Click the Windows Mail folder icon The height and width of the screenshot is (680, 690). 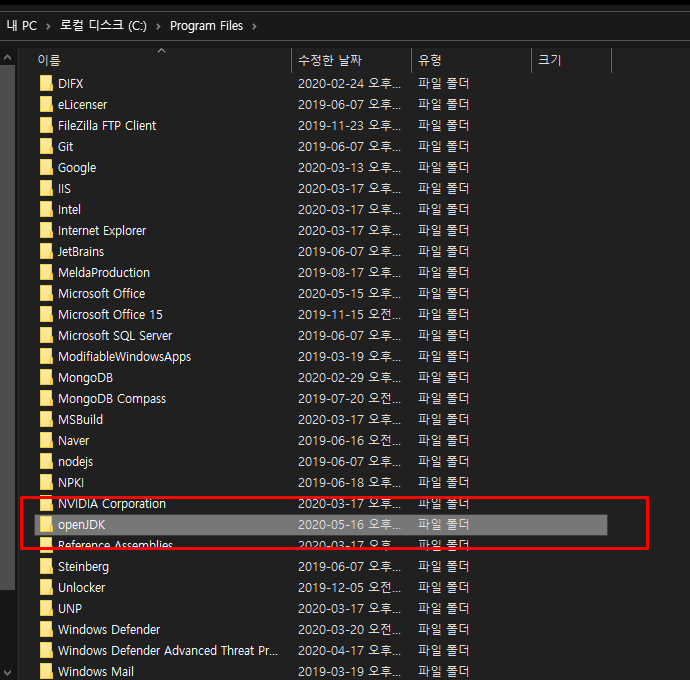coord(46,671)
